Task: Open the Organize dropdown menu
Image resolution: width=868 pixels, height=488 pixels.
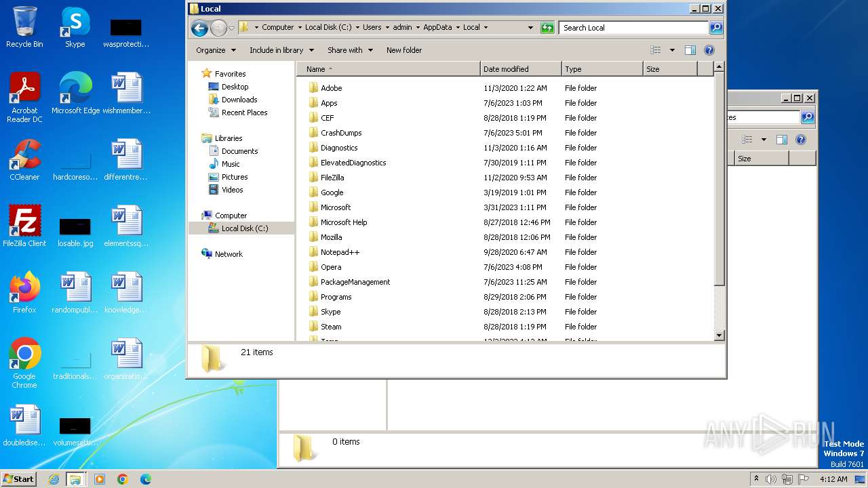Action: (x=216, y=50)
